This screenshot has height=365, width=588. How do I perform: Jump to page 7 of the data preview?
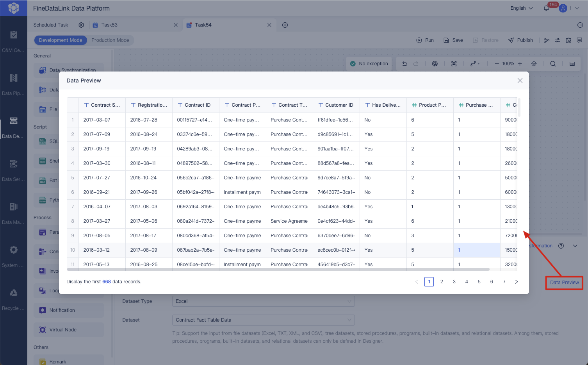click(504, 282)
